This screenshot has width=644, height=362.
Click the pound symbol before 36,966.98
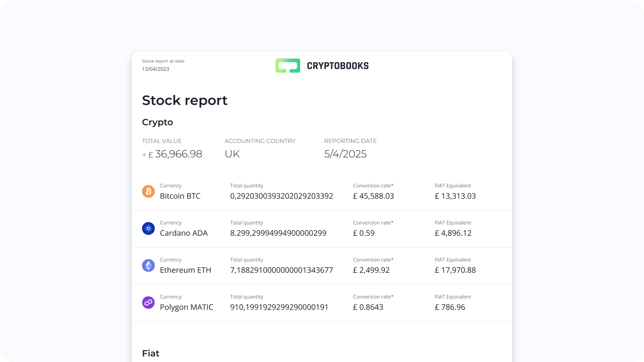150,154
